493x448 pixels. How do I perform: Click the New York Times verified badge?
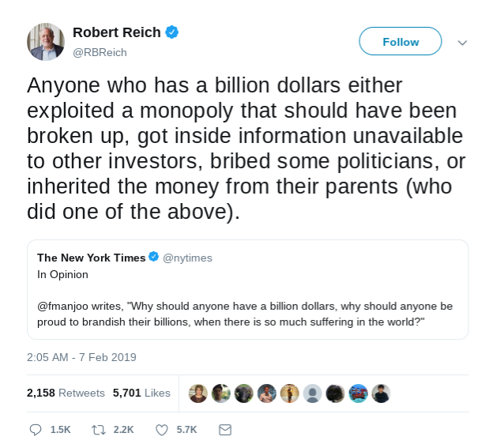pyautogui.click(x=154, y=258)
